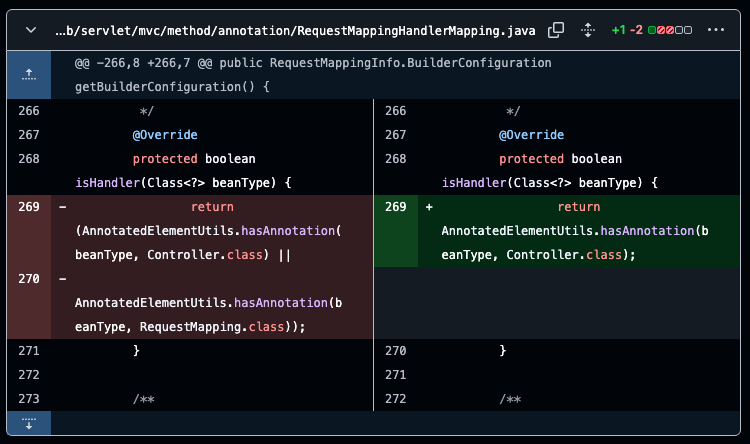
Task: Click 'protected boolean' in right pane
Action: pyautogui.click(x=561, y=159)
